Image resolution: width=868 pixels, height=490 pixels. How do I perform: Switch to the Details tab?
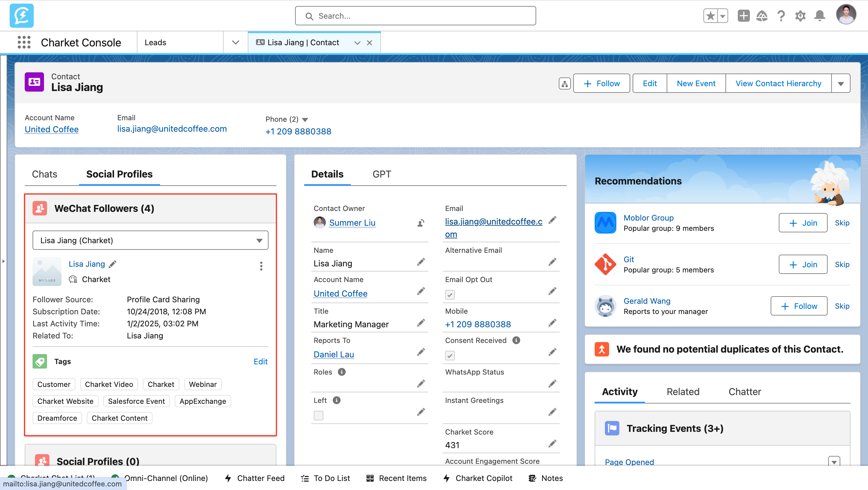(327, 174)
